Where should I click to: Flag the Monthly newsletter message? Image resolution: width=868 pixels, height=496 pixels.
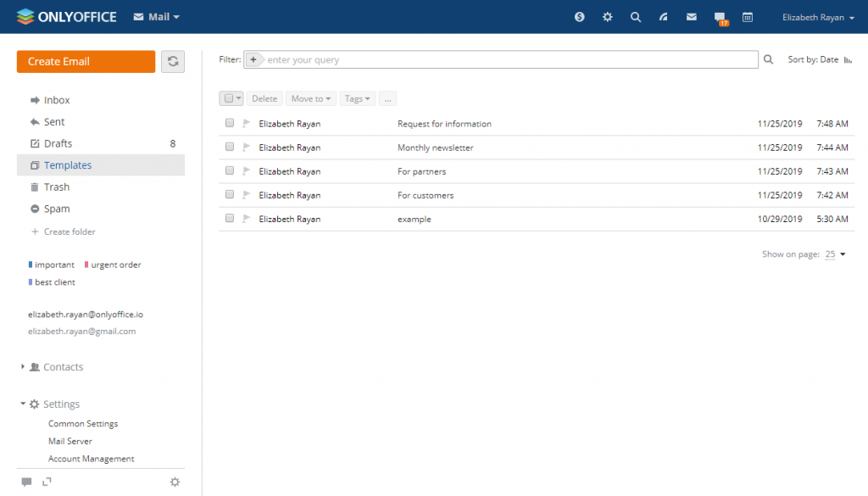coord(247,148)
